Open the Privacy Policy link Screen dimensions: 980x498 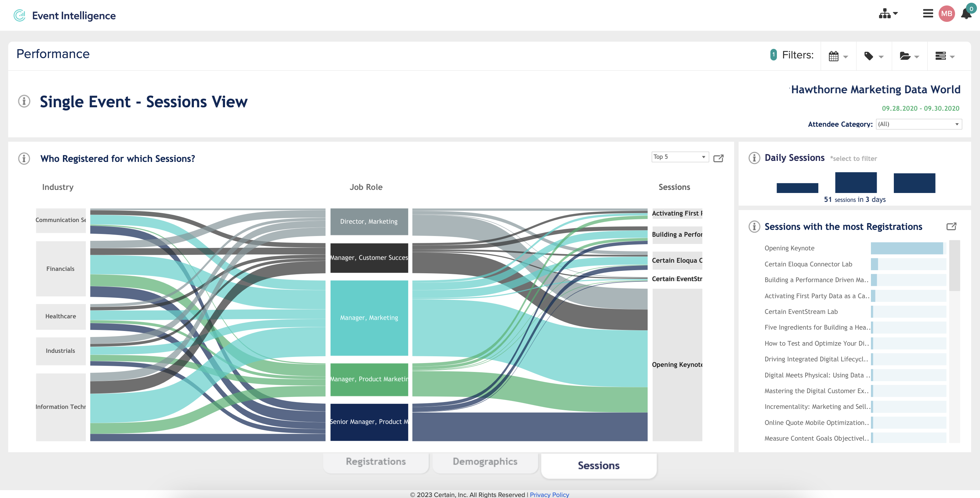click(x=549, y=494)
